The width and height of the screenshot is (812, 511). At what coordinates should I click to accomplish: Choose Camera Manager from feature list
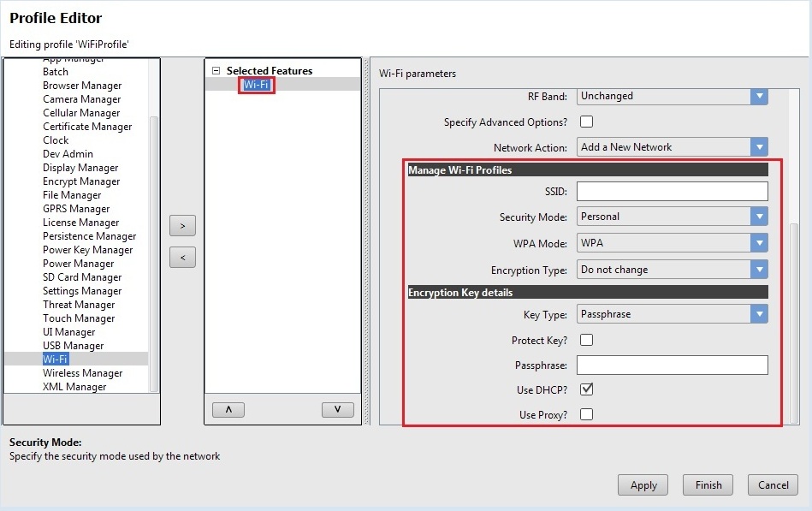coord(81,99)
